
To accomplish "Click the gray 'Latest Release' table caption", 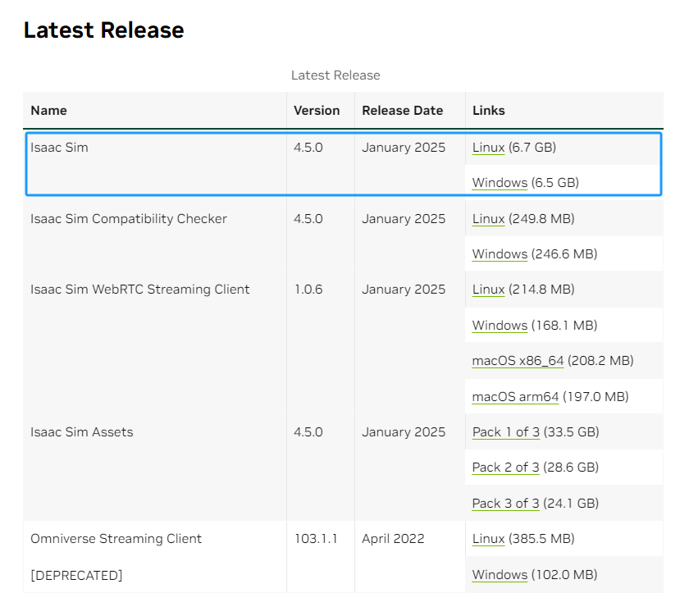I will 335,75.
